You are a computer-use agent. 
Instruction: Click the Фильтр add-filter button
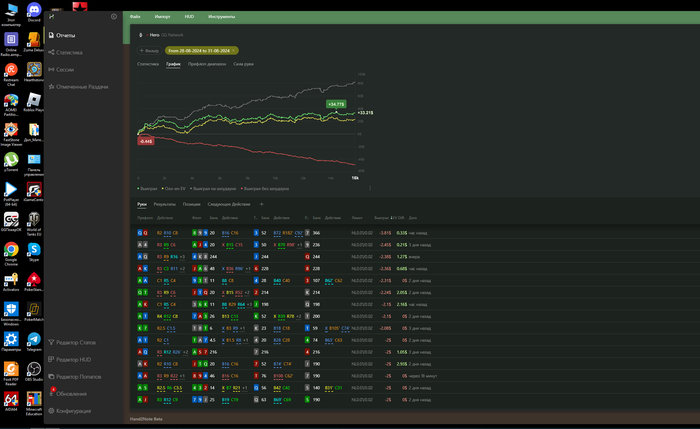(x=149, y=50)
